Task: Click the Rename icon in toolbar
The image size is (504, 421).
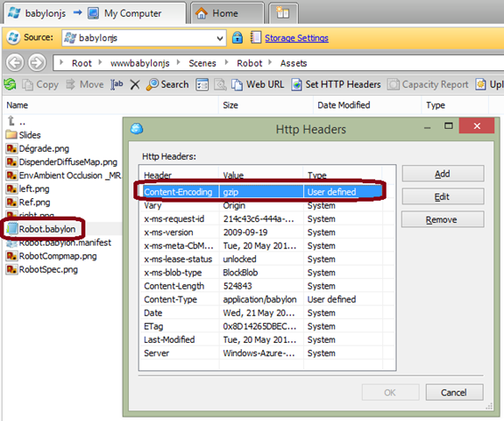Action: click(117, 84)
